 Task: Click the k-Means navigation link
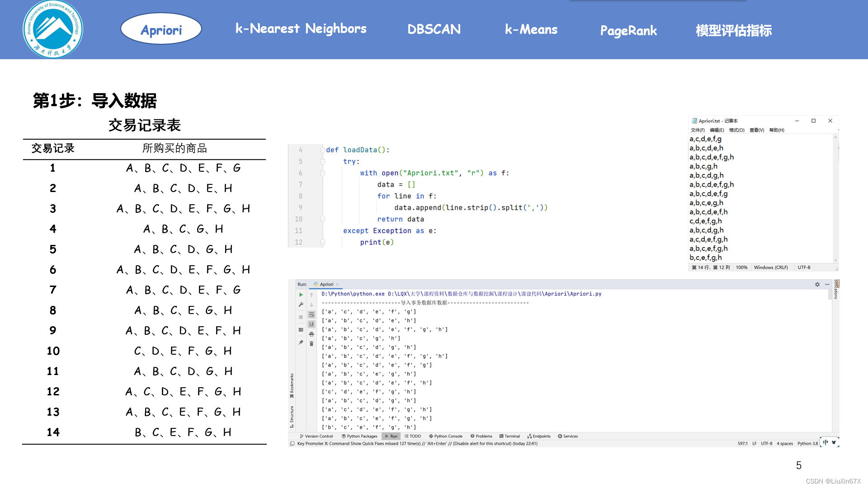click(x=531, y=30)
